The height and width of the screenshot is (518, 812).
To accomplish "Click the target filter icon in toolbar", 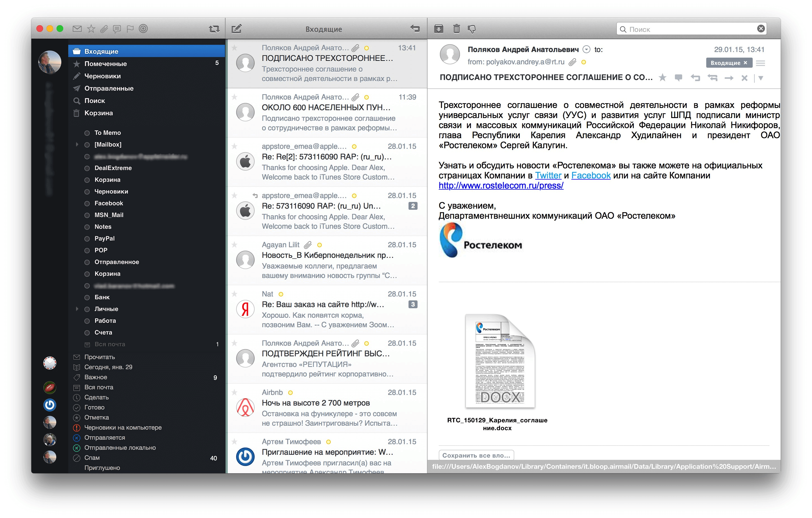I will pyautogui.click(x=143, y=29).
